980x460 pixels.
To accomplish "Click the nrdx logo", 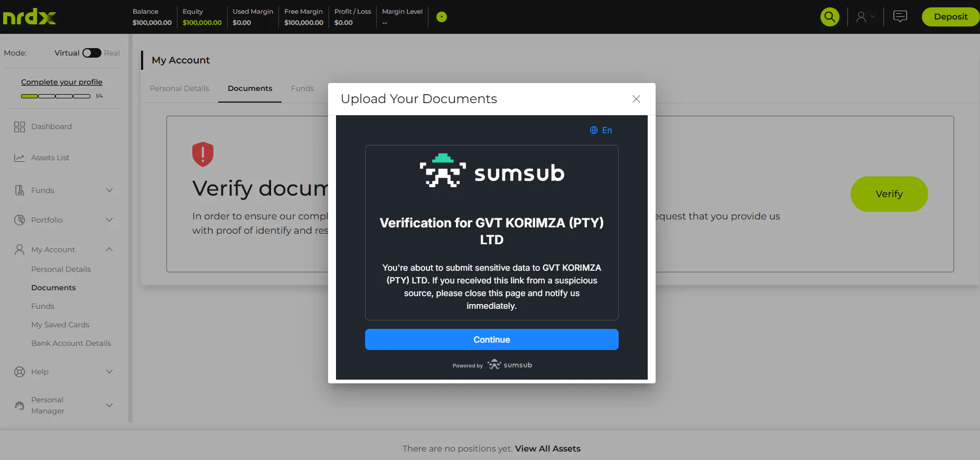I will [30, 17].
